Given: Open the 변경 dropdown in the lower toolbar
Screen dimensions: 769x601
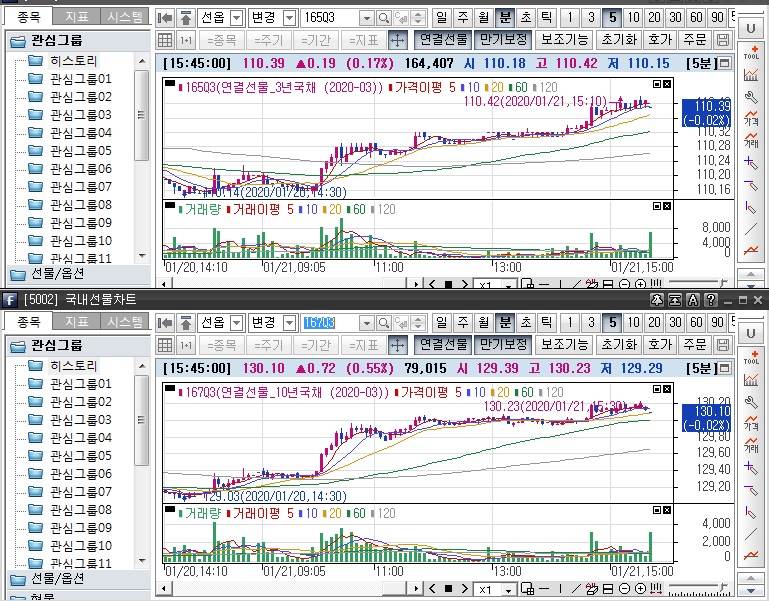Looking at the screenshot, I should [289, 323].
